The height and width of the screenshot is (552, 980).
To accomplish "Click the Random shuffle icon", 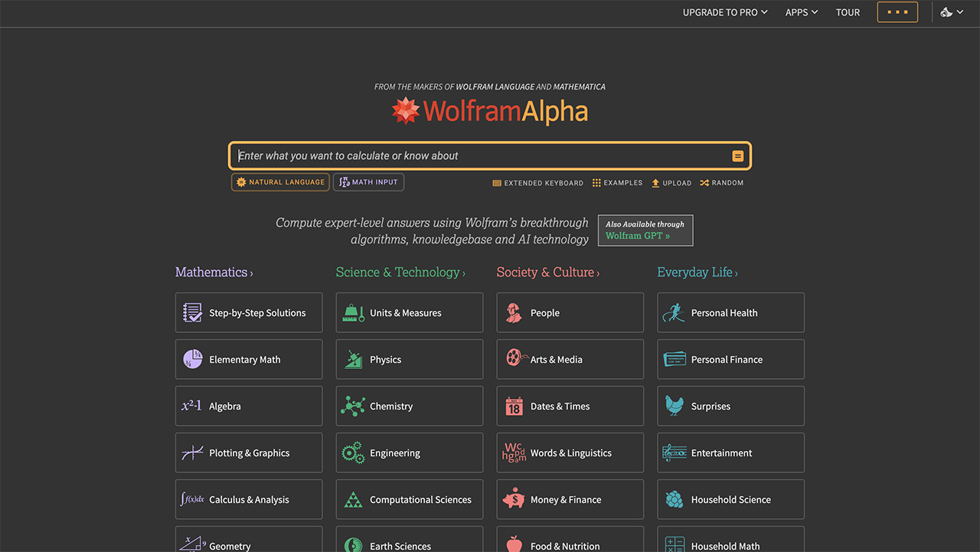I will pyautogui.click(x=704, y=183).
